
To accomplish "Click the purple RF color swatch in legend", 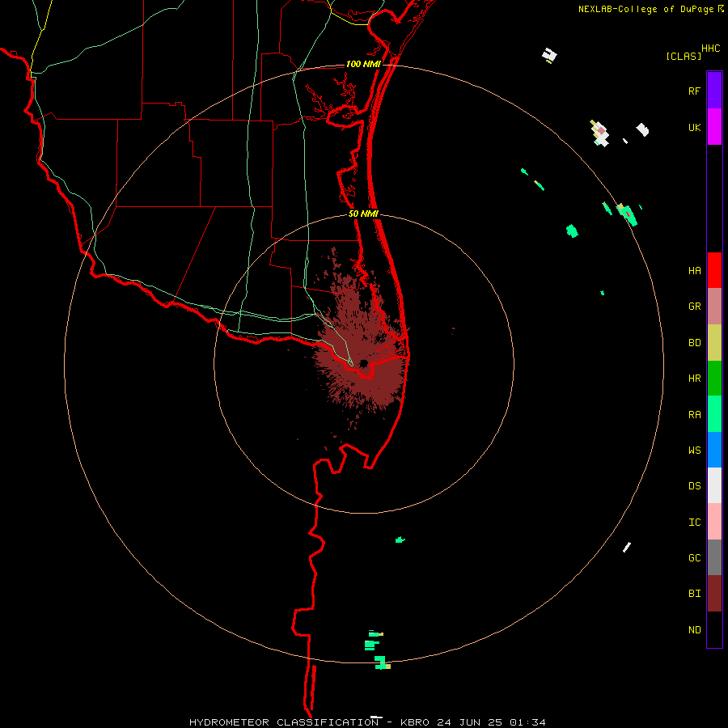I will pyautogui.click(x=714, y=90).
